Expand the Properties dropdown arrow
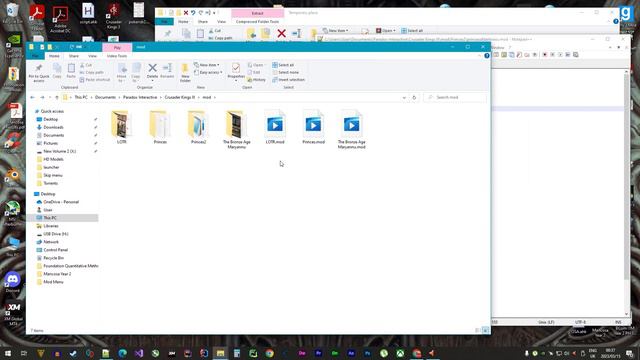Image resolution: width=640 pixels, height=360 pixels. coord(236,81)
